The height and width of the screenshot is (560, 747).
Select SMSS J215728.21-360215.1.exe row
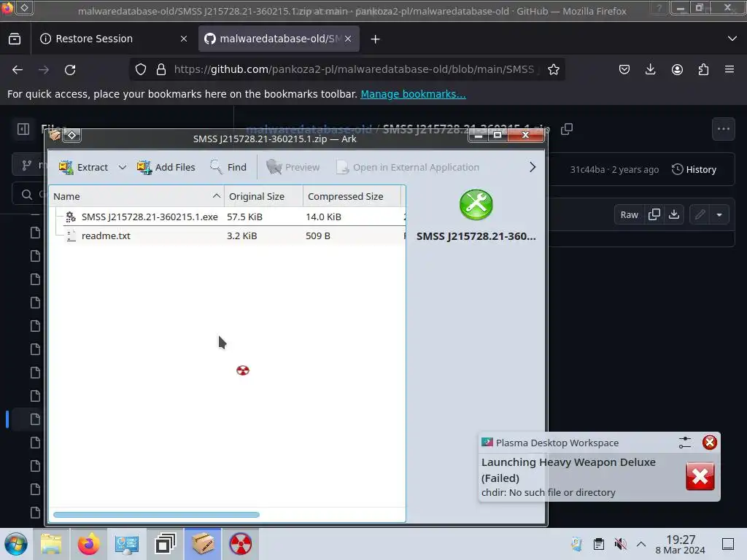(227, 217)
